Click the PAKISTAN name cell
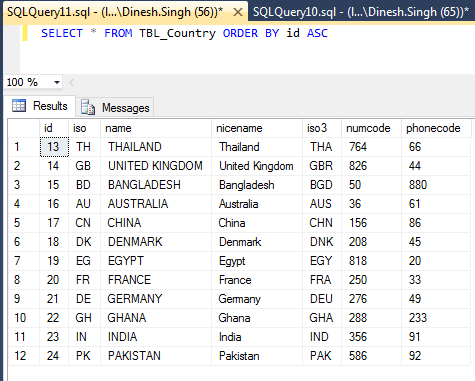The image size is (475, 381). (156, 356)
